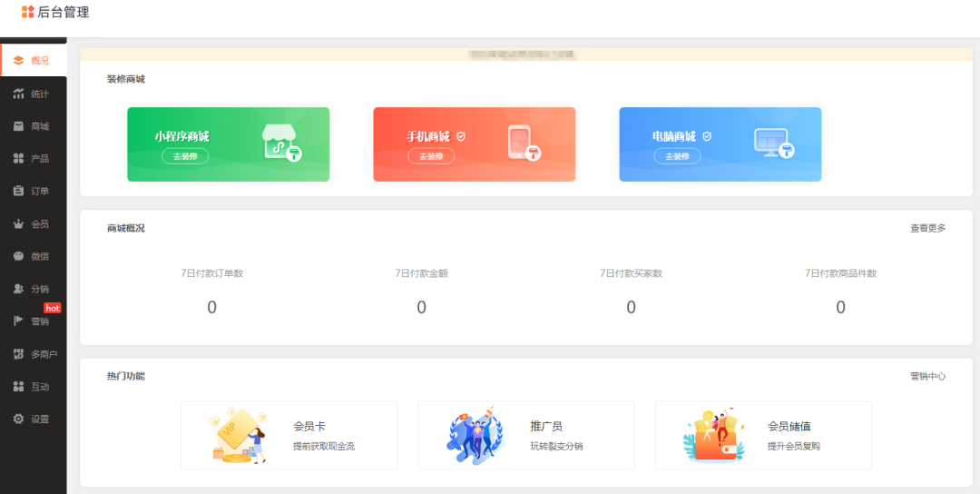The image size is (980, 494).
Task: Click the 0 value under 7日付款商品件数
Action: point(841,308)
